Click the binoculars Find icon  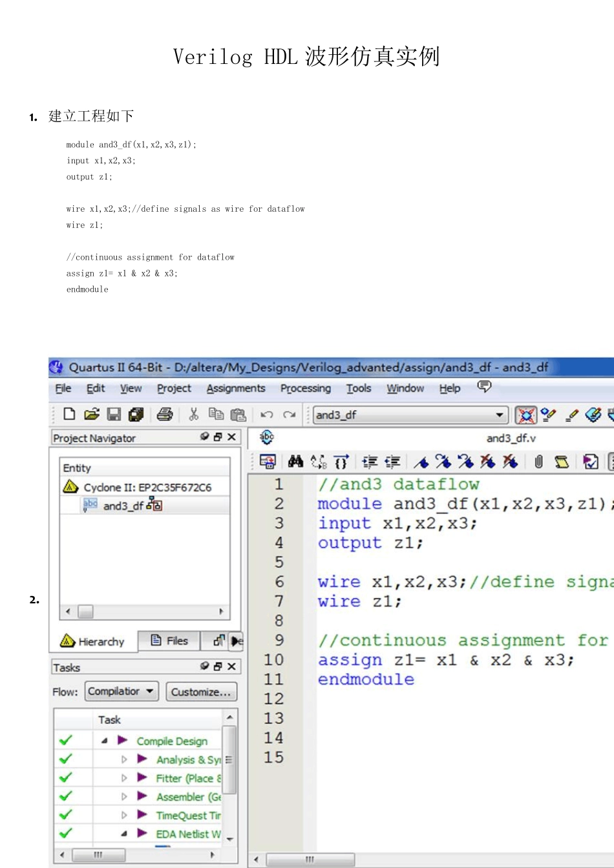coord(295,461)
